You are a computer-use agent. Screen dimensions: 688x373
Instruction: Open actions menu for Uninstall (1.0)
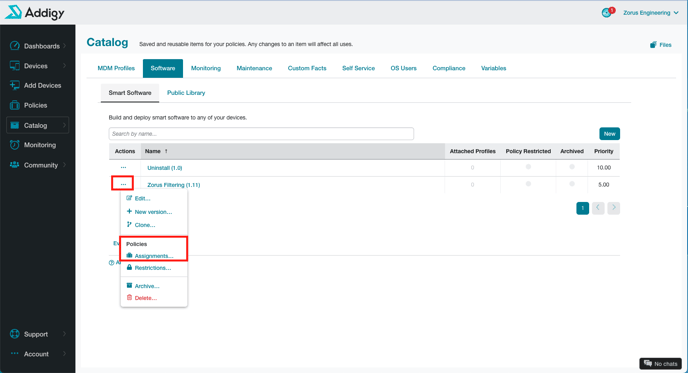[x=123, y=167]
